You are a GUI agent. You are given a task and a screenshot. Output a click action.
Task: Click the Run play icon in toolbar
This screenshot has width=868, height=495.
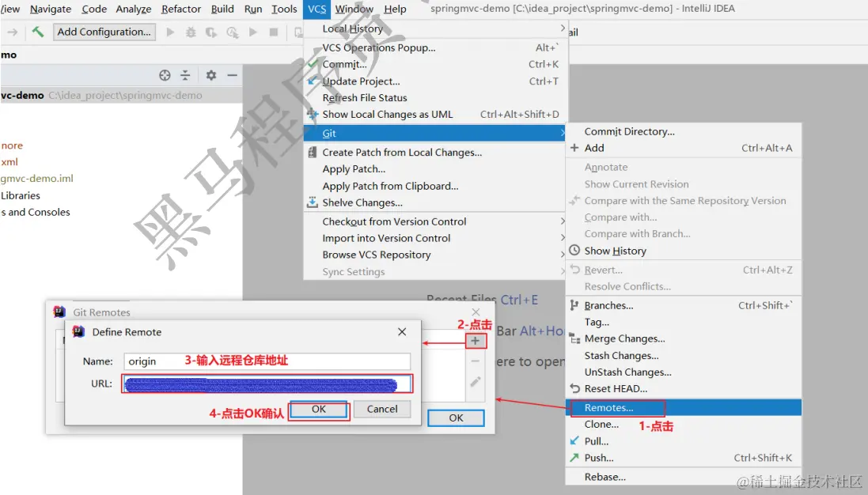170,32
